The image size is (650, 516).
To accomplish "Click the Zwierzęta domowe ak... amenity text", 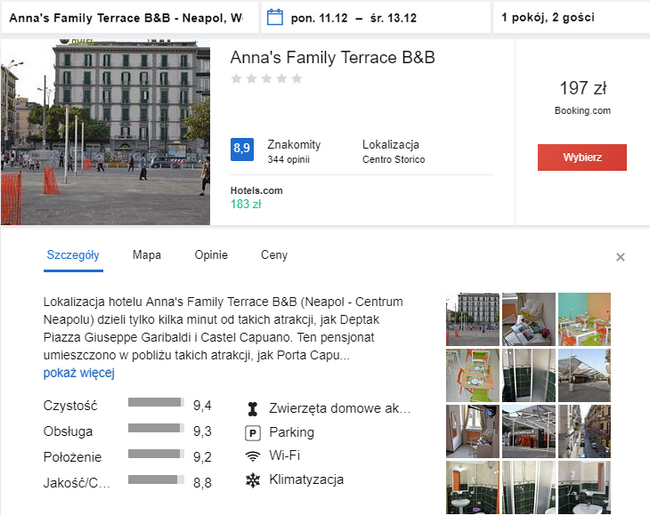I will (x=340, y=409).
